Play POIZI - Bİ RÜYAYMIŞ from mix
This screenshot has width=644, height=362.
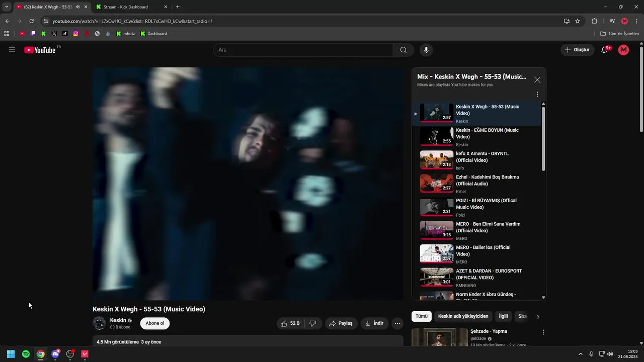pyautogui.click(x=477, y=207)
